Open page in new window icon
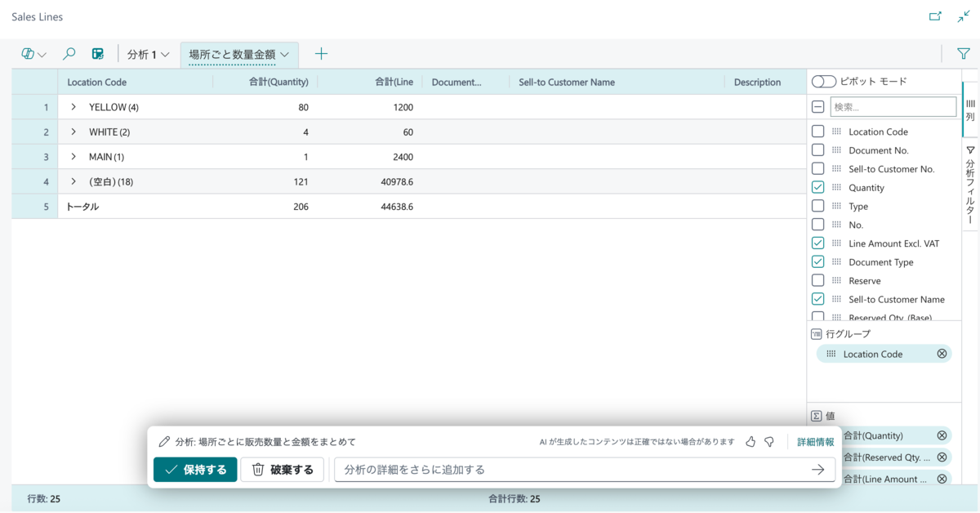The image size is (980, 513). point(935,16)
